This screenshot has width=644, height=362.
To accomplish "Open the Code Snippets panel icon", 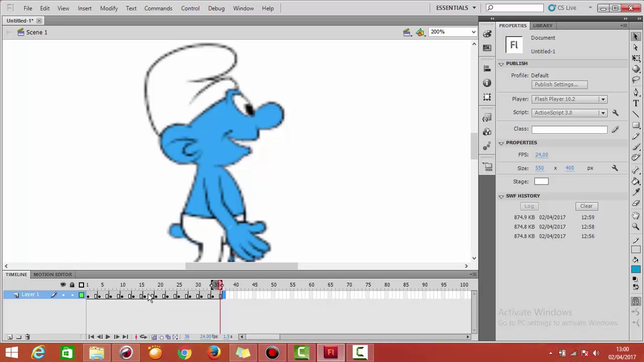I will pyautogui.click(x=487, y=117).
